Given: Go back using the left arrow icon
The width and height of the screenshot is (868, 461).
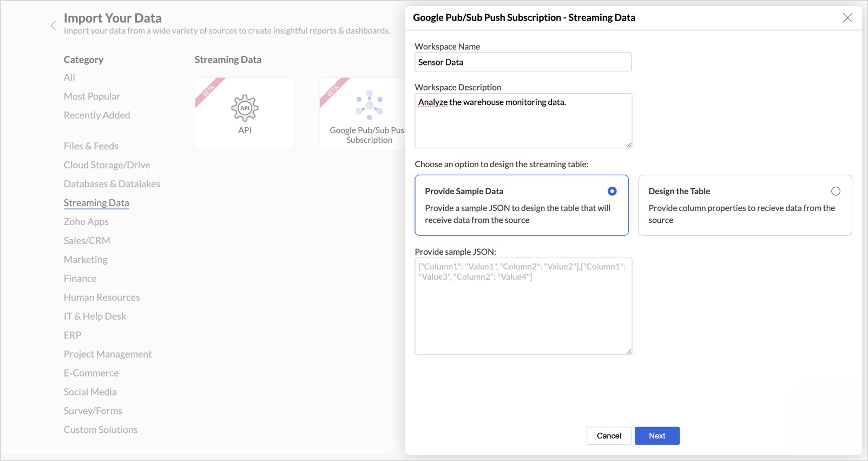Looking at the screenshot, I should point(53,25).
